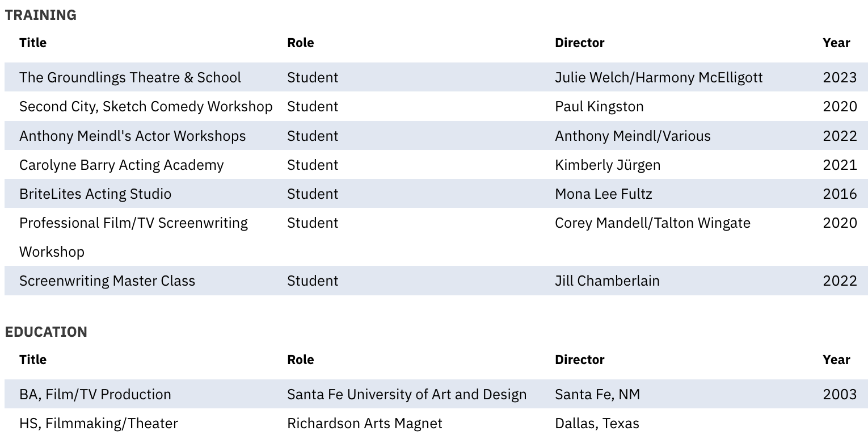Image resolution: width=868 pixels, height=443 pixels.
Task: Click Carolyne Barry Acting Academy title
Action: (121, 165)
